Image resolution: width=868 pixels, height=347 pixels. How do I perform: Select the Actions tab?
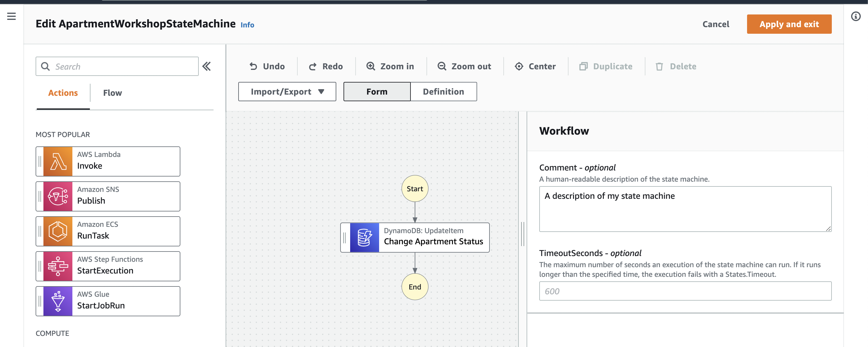(63, 93)
